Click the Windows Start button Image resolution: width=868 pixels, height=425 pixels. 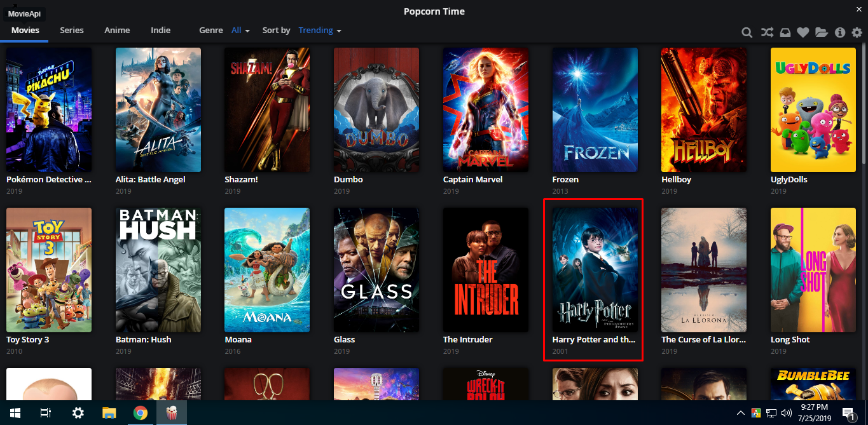click(x=14, y=413)
